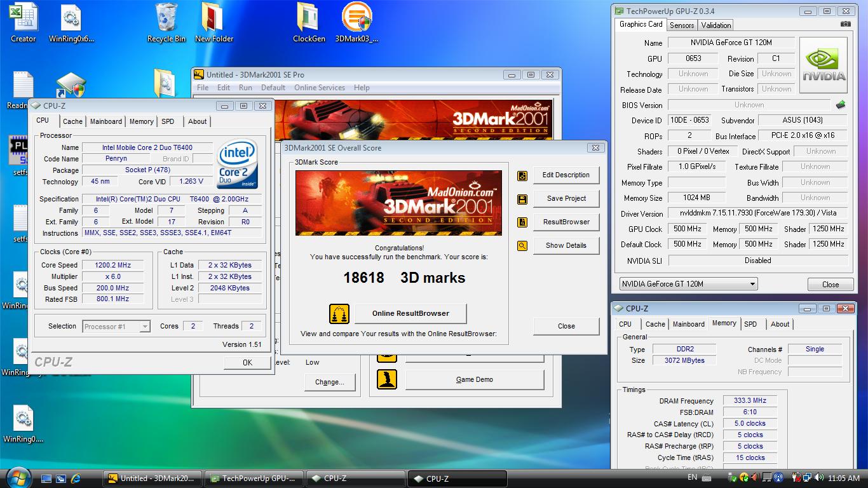Switch to Validation tab in GPU-Z
The height and width of the screenshot is (488, 868).
click(716, 25)
